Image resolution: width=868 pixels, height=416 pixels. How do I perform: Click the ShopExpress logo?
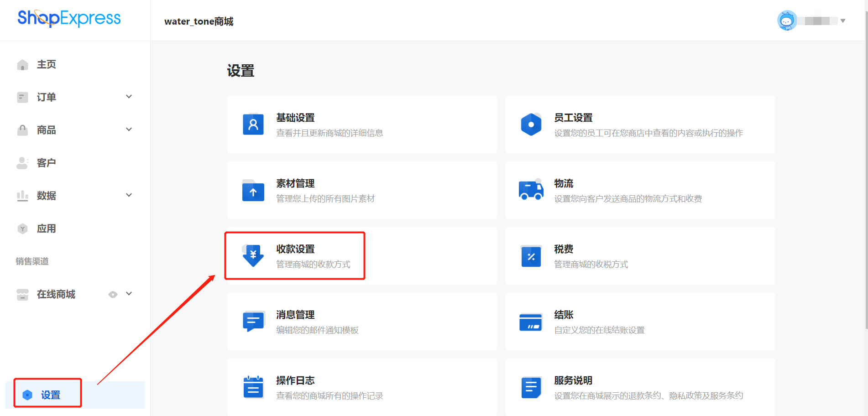(x=69, y=18)
